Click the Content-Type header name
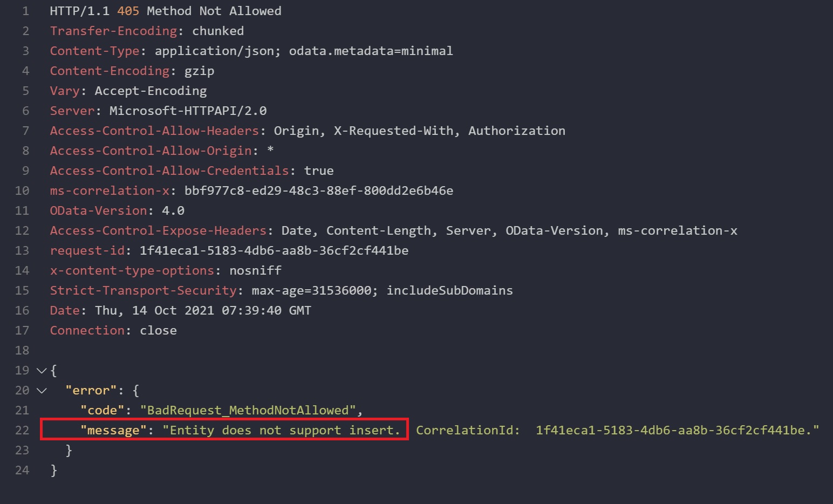 point(94,51)
